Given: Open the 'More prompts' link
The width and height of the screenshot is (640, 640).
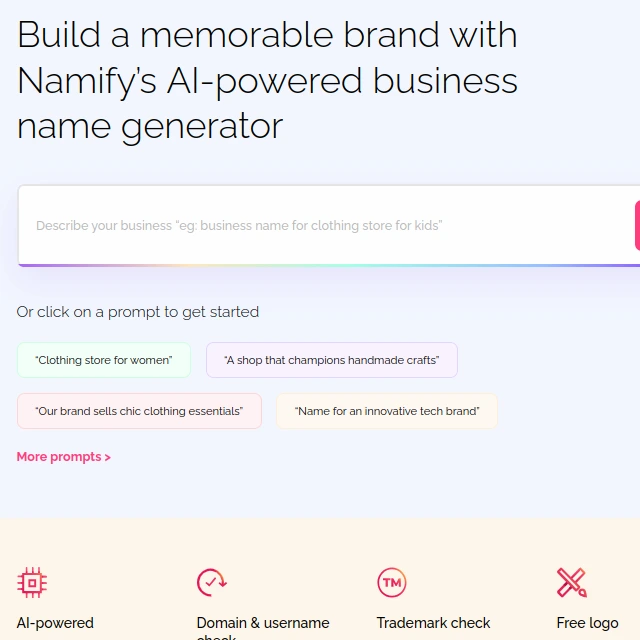Looking at the screenshot, I should click(x=63, y=457).
